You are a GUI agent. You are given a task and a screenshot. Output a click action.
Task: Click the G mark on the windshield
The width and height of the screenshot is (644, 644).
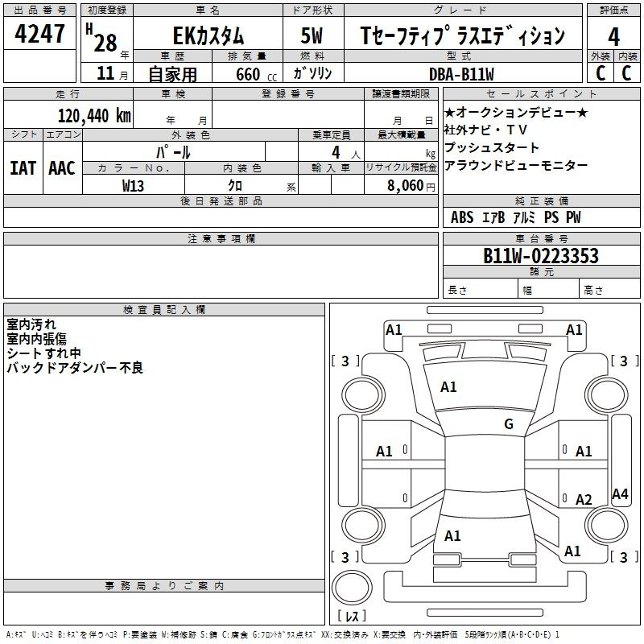508,424
